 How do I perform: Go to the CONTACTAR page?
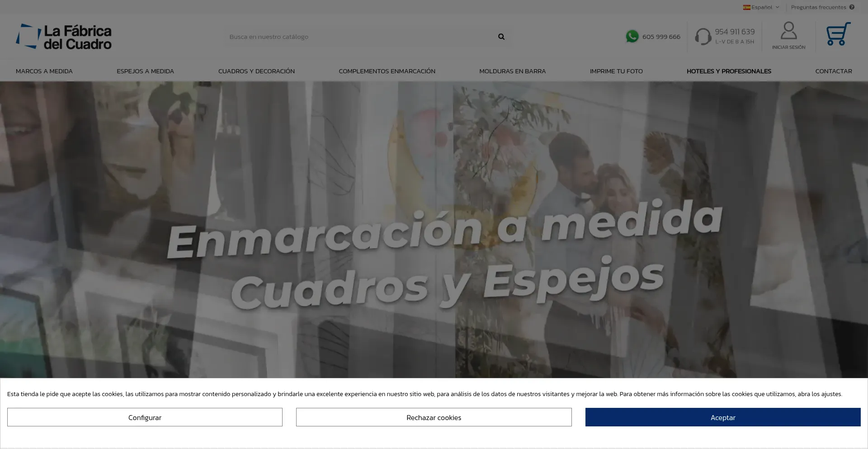(x=833, y=71)
